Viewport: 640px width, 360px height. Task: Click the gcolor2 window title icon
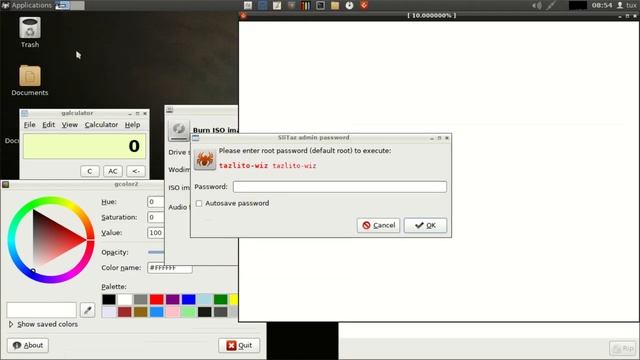tap(5, 184)
